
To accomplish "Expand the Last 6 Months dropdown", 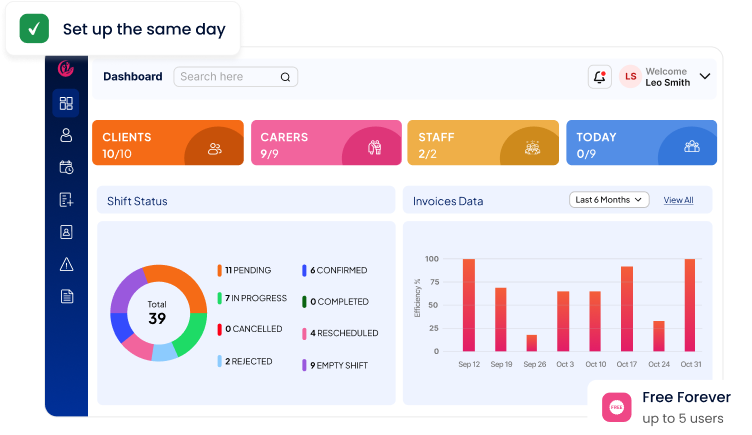I will [x=609, y=200].
